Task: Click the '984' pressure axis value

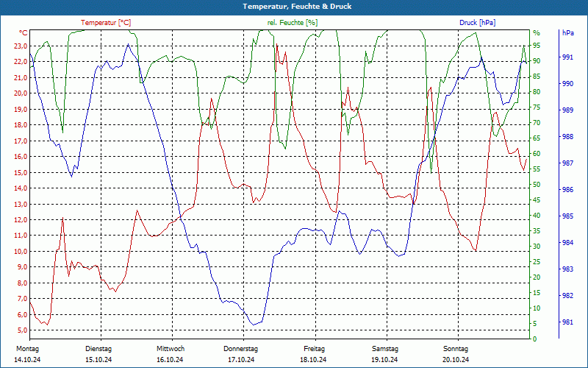Action: point(567,243)
